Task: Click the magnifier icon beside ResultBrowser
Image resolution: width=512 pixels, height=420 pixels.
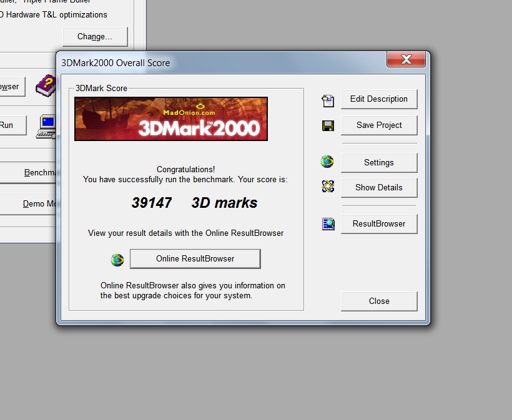Action: click(x=328, y=224)
